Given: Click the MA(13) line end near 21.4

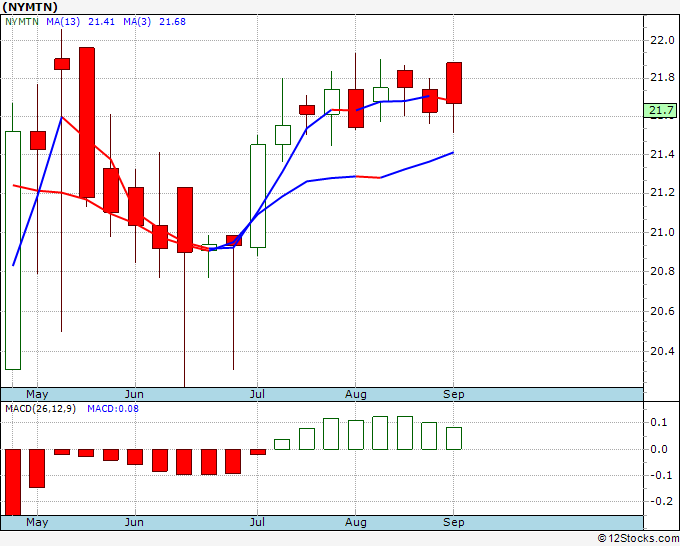Looking at the screenshot, I should tap(452, 153).
